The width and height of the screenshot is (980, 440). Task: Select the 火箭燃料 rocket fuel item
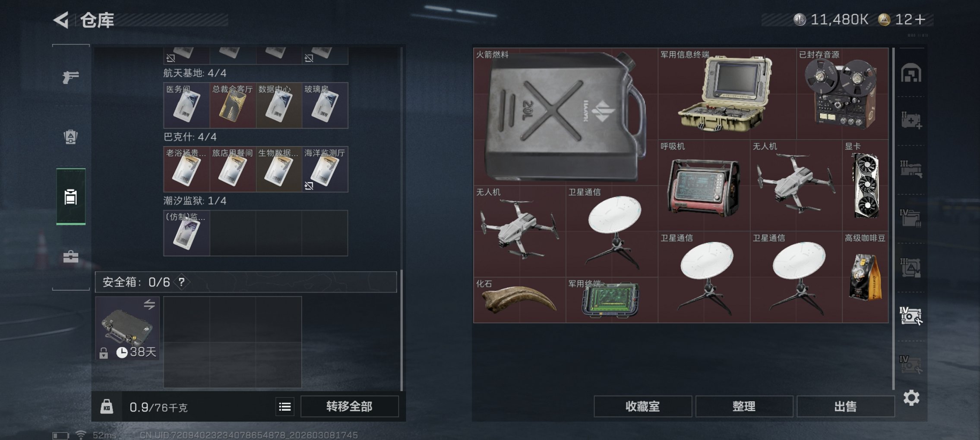click(x=566, y=116)
